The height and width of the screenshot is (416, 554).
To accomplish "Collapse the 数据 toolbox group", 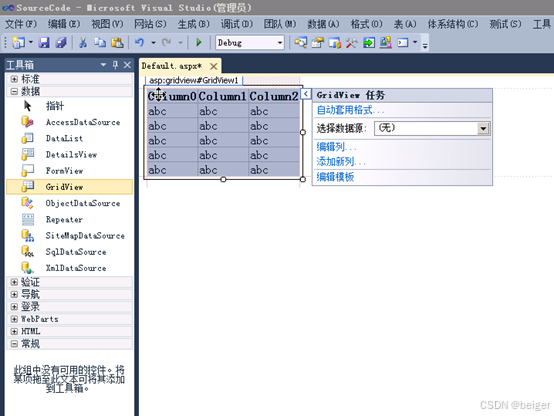I will coord(14,92).
